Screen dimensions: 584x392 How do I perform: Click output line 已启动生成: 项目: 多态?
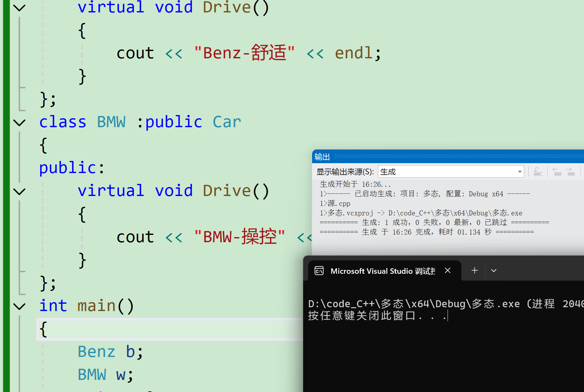click(425, 194)
